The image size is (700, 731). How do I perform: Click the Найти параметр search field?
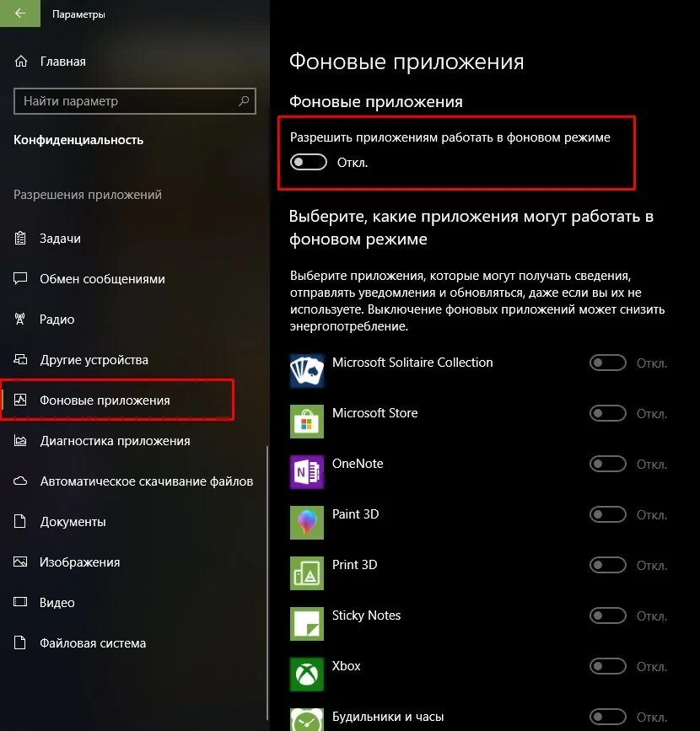pyautogui.click(x=135, y=100)
